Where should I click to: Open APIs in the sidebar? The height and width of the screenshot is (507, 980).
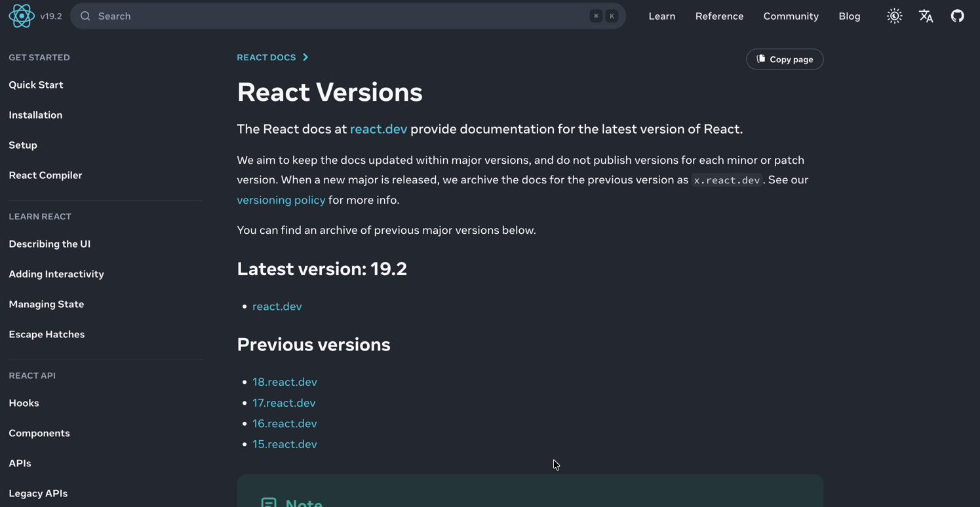pos(20,463)
